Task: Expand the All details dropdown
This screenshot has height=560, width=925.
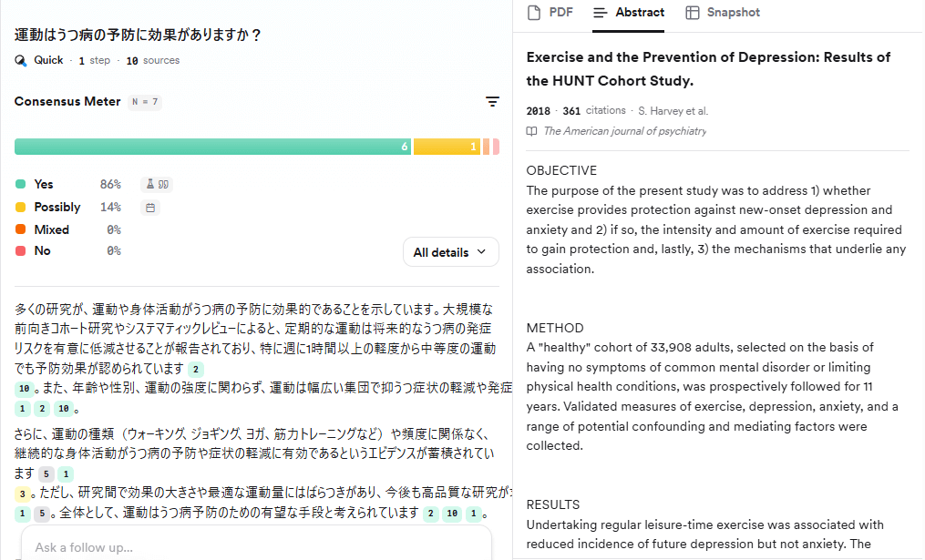Action: tap(451, 252)
